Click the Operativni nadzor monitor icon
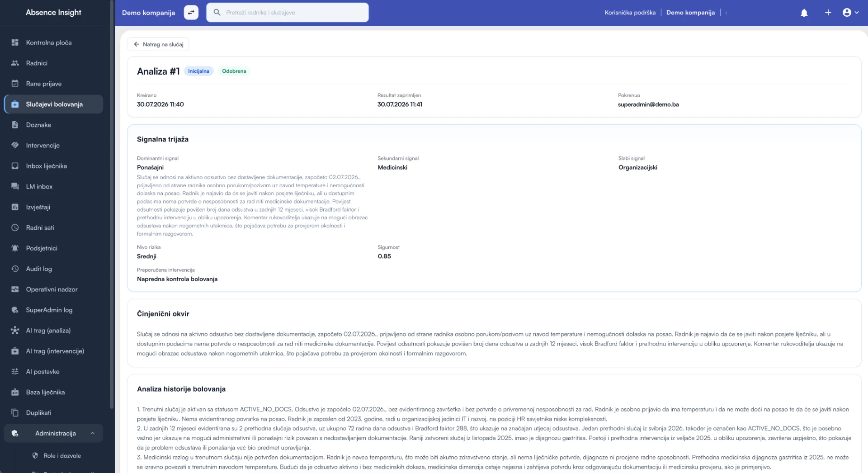 pyautogui.click(x=15, y=289)
